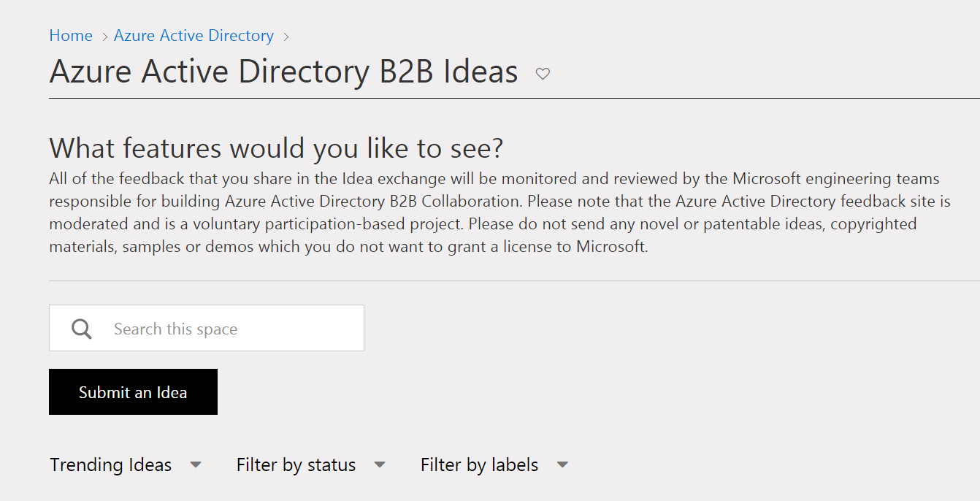Click the Filter by status dropdown arrow
The height and width of the screenshot is (501, 980).
(x=380, y=464)
